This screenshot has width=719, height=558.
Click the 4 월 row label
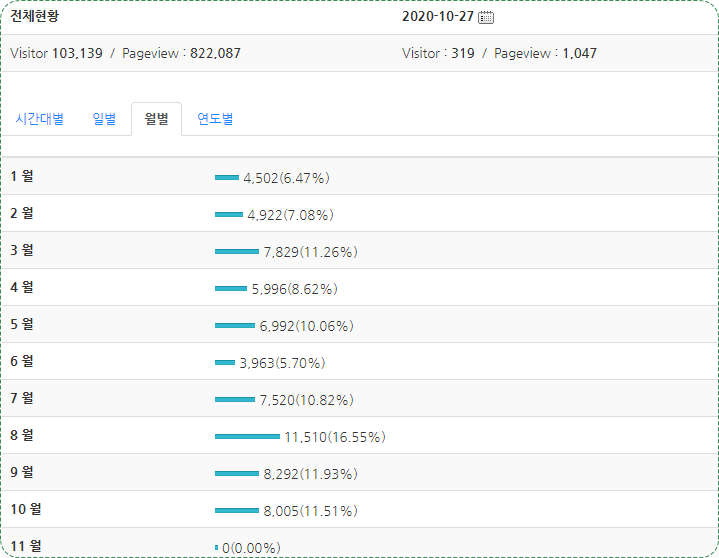(x=22, y=287)
